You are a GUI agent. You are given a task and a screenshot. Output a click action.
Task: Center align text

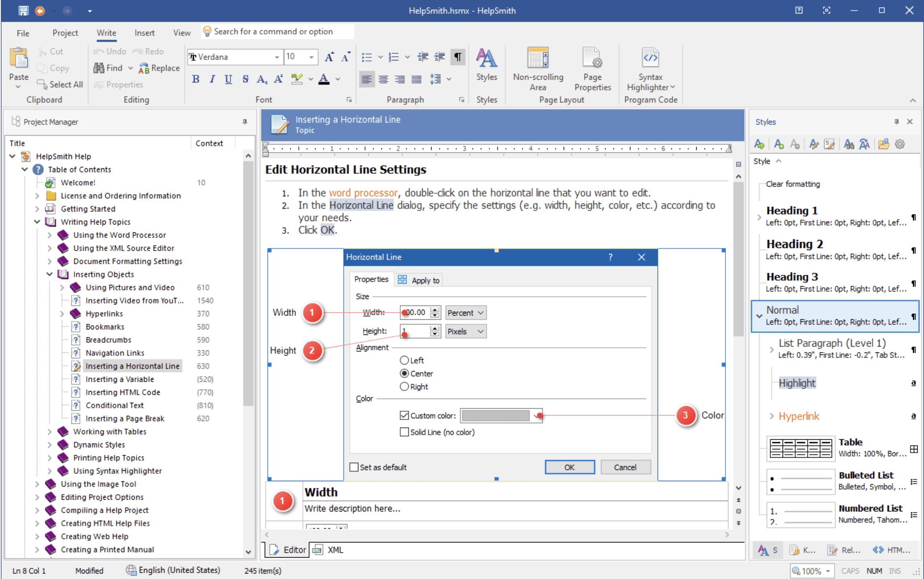pyautogui.click(x=383, y=79)
